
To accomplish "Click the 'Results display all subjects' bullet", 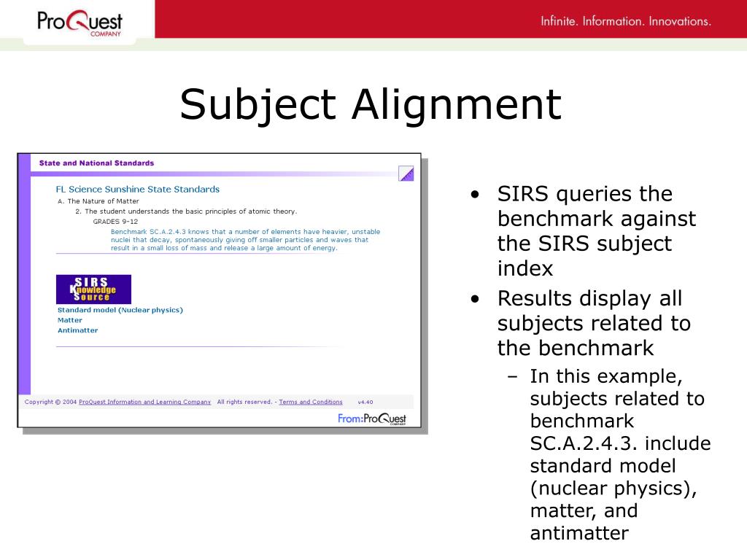I will (x=594, y=323).
